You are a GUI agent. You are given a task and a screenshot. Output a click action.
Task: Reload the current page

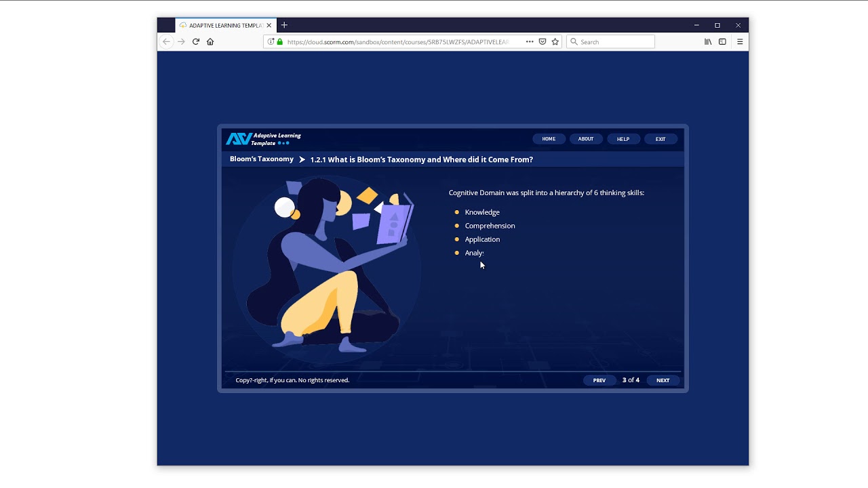click(x=196, y=41)
